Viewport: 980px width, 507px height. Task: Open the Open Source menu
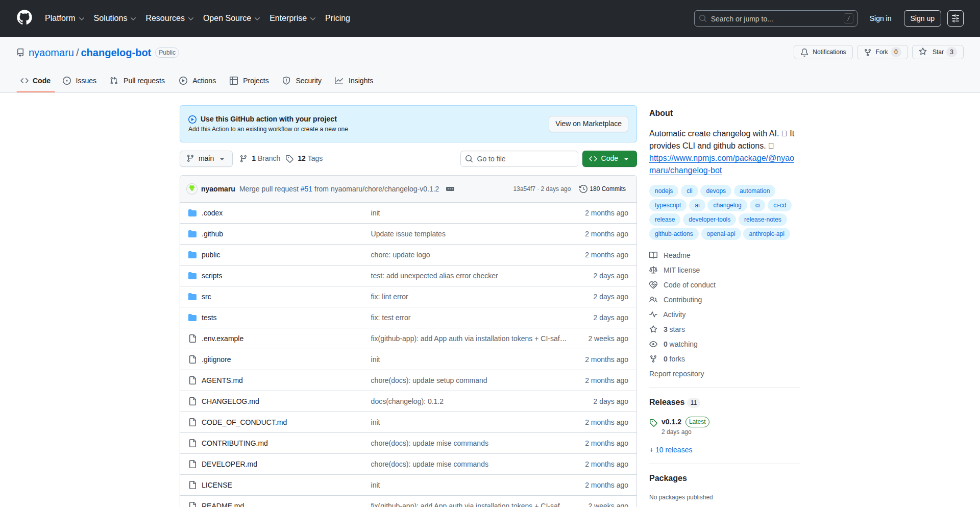231,18
